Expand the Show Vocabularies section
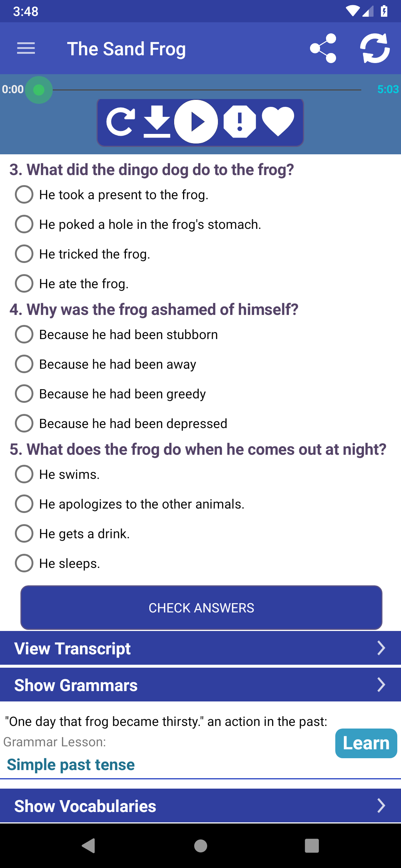The width and height of the screenshot is (401, 868). click(200, 806)
